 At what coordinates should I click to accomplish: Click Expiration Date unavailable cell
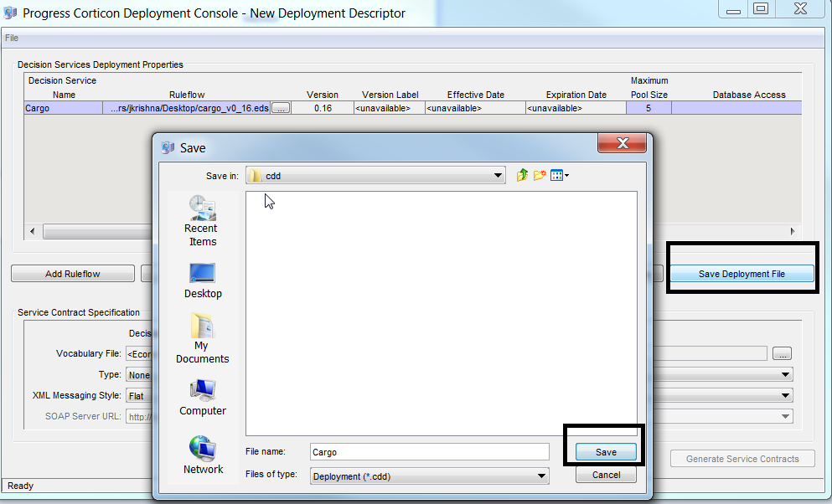pyautogui.click(x=576, y=108)
